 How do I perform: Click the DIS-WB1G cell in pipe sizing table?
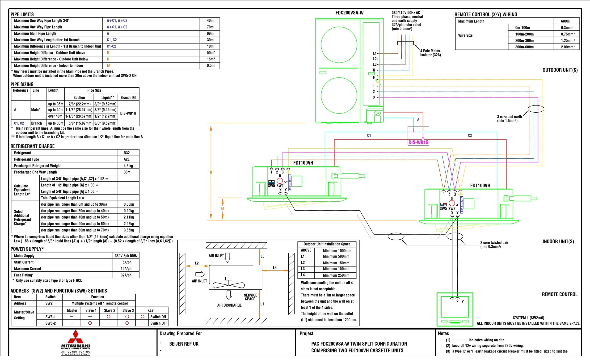[x=128, y=113]
